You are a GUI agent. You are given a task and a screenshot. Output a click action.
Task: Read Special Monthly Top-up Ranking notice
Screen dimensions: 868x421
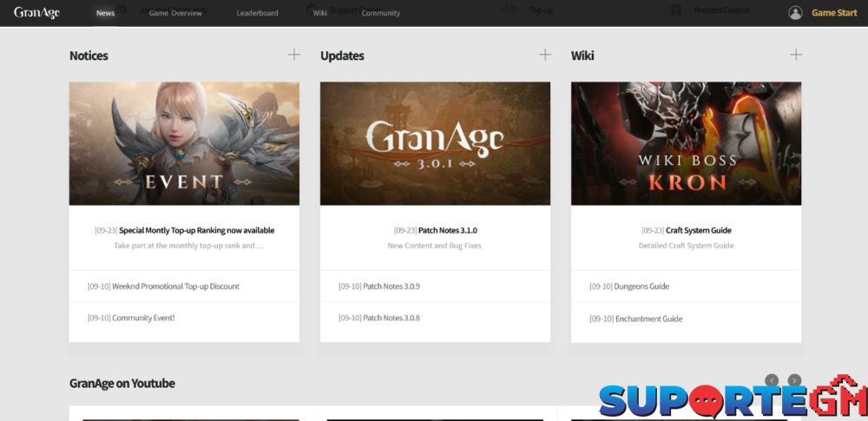tap(196, 231)
